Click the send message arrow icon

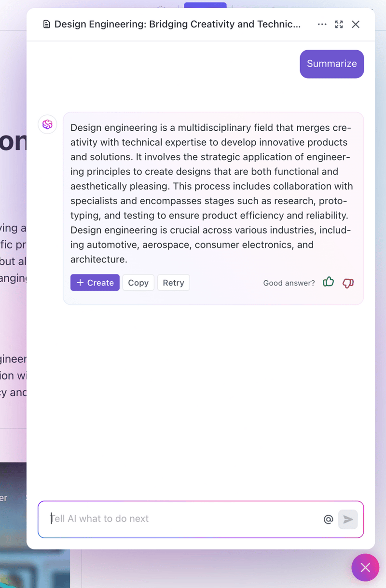tap(347, 519)
